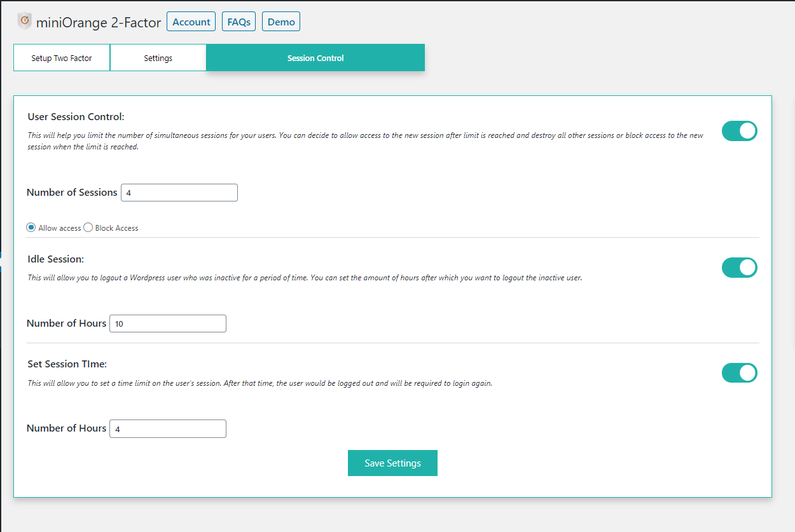The height and width of the screenshot is (532, 795).
Task: Open the FAQs button
Action: 238,22
